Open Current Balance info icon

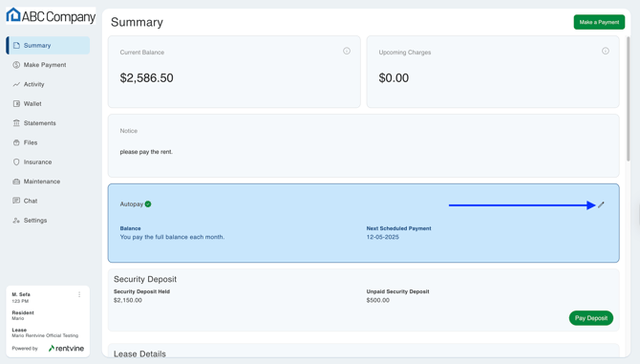[347, 51]
